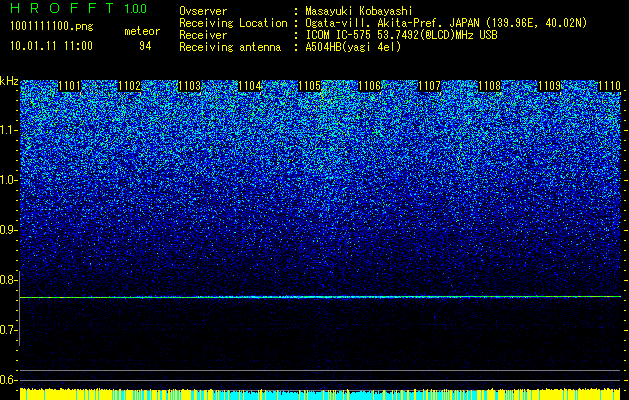Click the date 10.01.11 11:00
629x400 pixels.
(51, 46)
